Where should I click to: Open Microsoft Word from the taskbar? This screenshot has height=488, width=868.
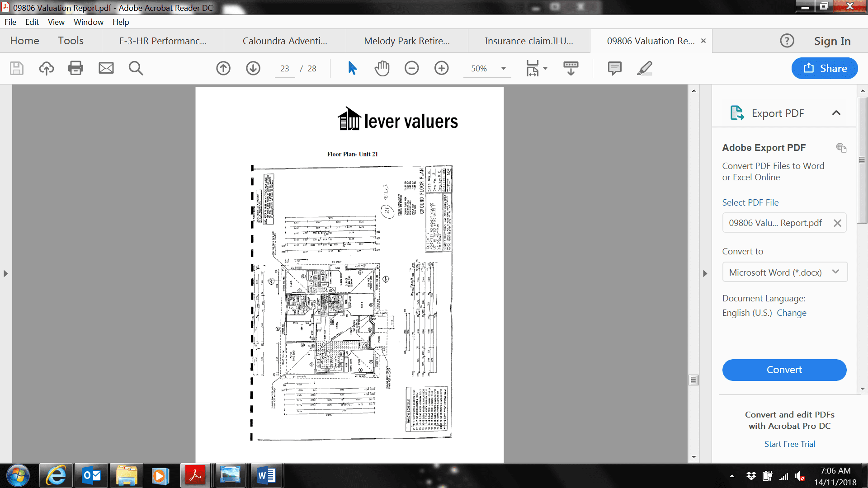coord(266,476)
